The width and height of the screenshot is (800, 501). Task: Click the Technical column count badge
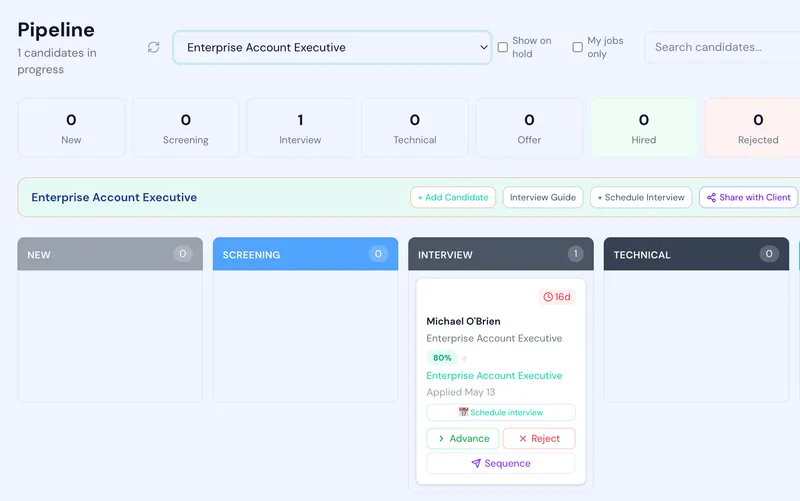[x=769, y=254]
